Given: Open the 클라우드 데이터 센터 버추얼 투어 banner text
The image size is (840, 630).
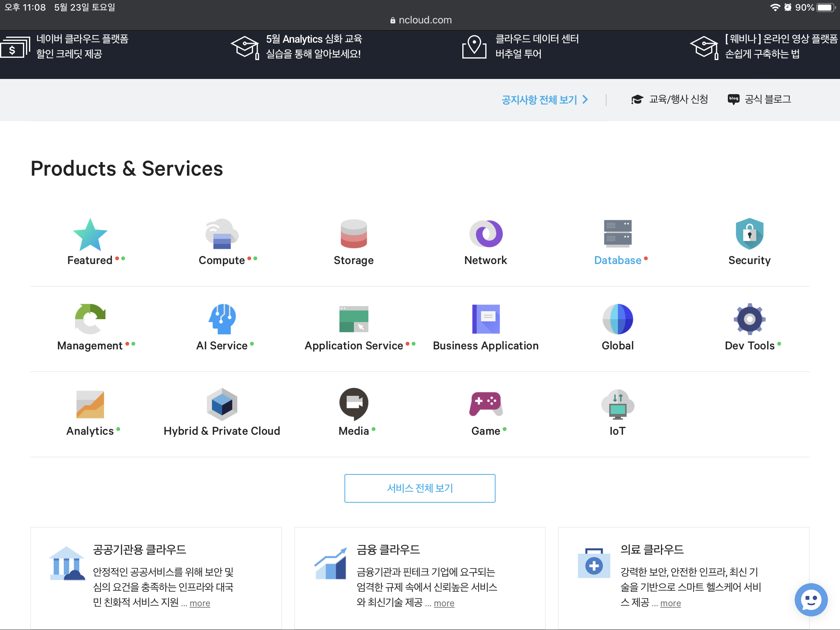Looking at the screenshot, I should (x=537, y=46).
